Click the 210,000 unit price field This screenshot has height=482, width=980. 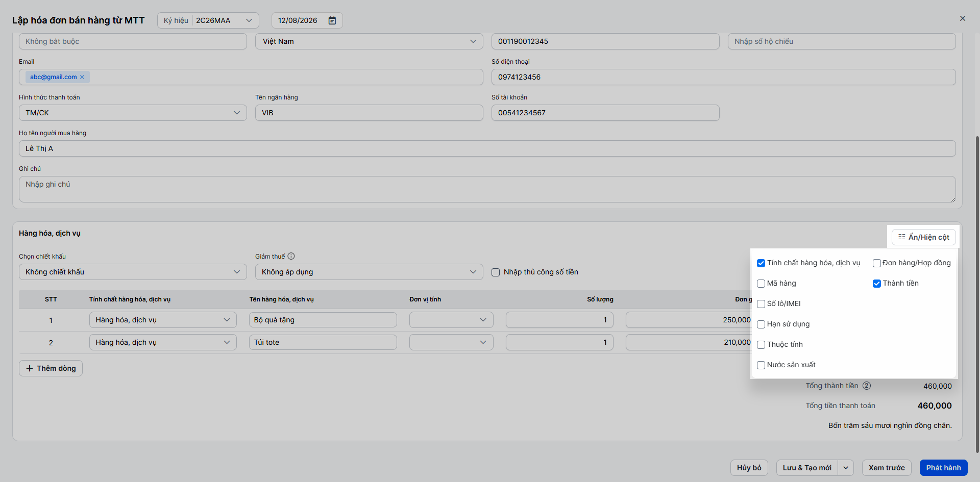point(689,342)
